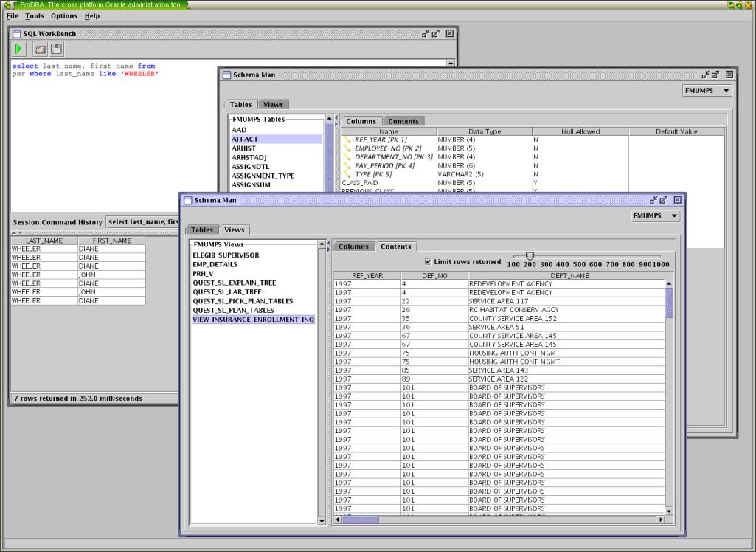Open the FMUMPS dropdown in back Schema Man

tap(707, 91)
